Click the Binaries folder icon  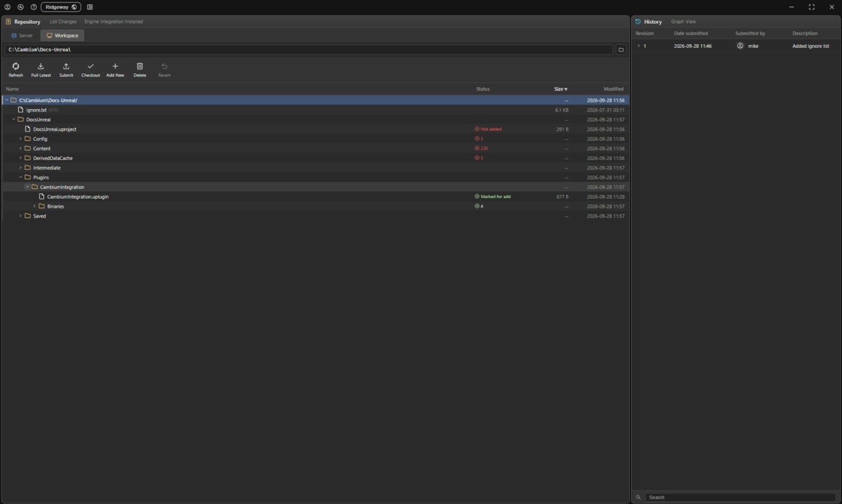click(41, 207)
